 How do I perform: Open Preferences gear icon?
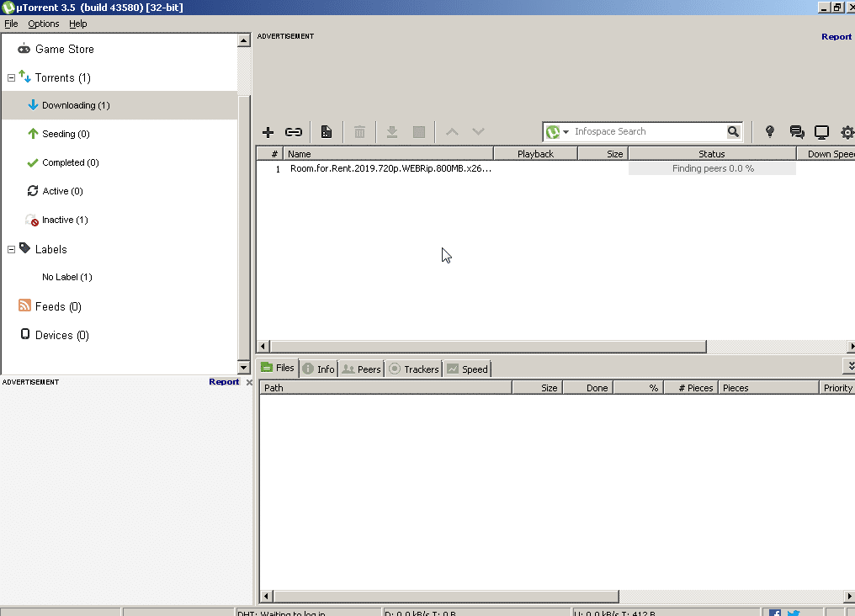tap(847, 132)
